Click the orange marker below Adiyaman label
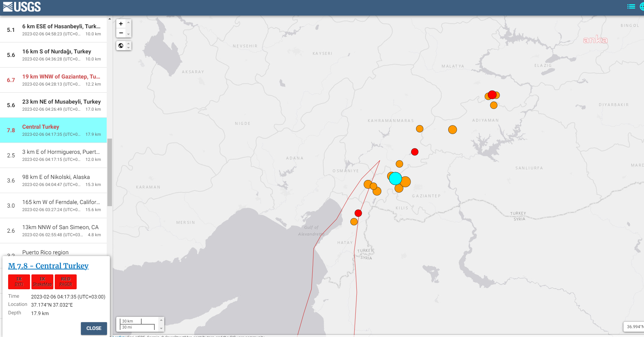644x337 pixels. 453,130
